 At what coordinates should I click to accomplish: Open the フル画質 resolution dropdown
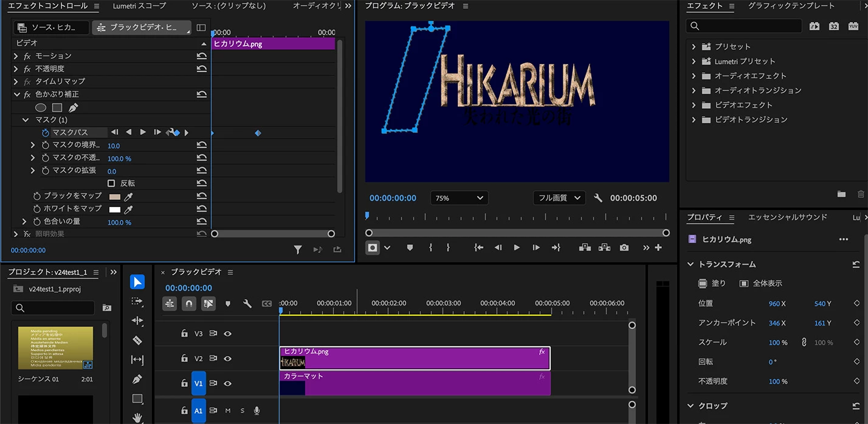tap(559, 198)
